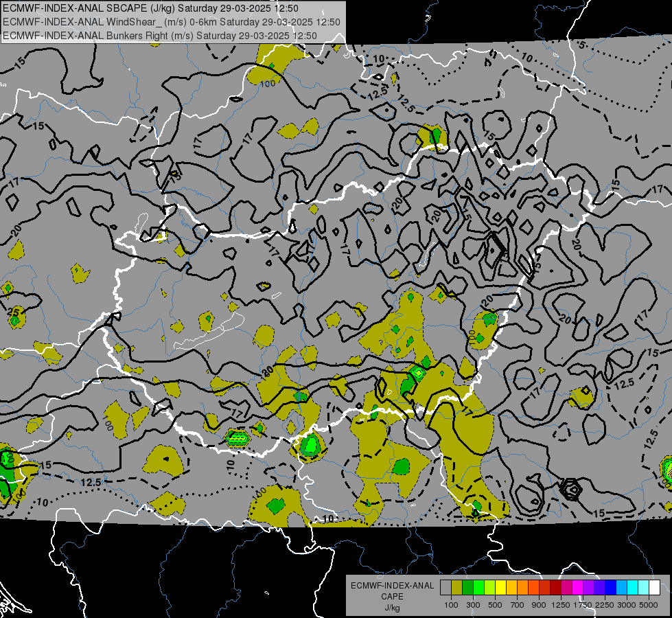Image resolution: width=672 pixels, height=618 pixels.
Task: Click the 25 contour label on the map
Action: pos(13,311)
